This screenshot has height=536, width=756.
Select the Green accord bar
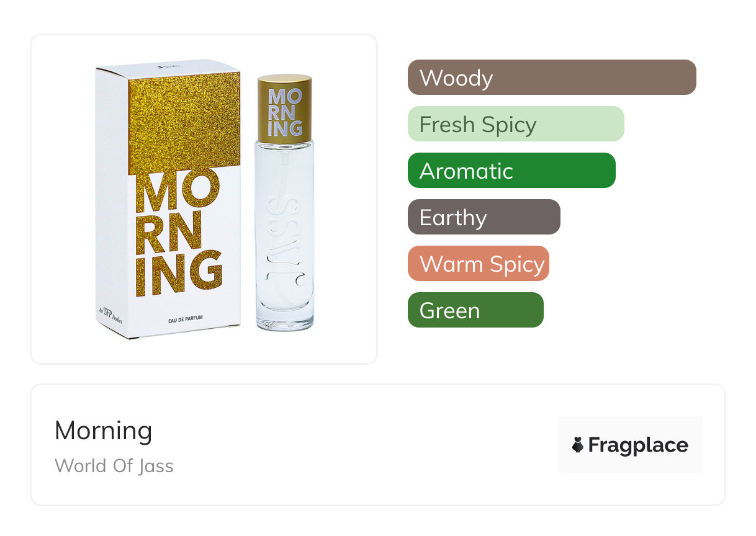[475, 310]
